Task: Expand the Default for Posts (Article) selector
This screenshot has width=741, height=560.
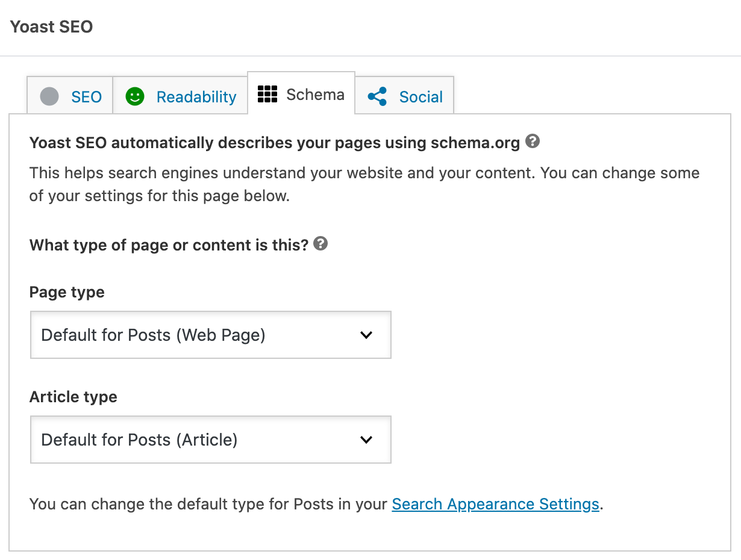Action: [211, 440]
